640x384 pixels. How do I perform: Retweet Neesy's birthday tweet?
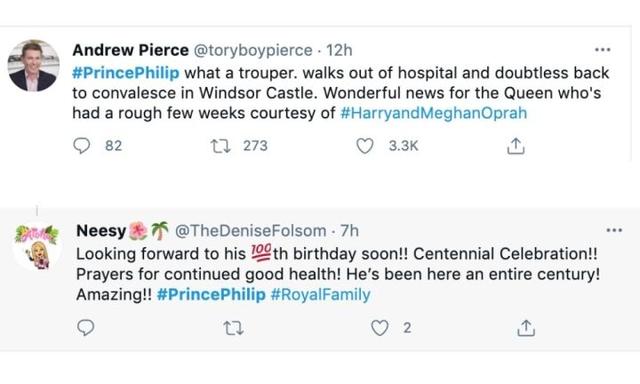234,328
